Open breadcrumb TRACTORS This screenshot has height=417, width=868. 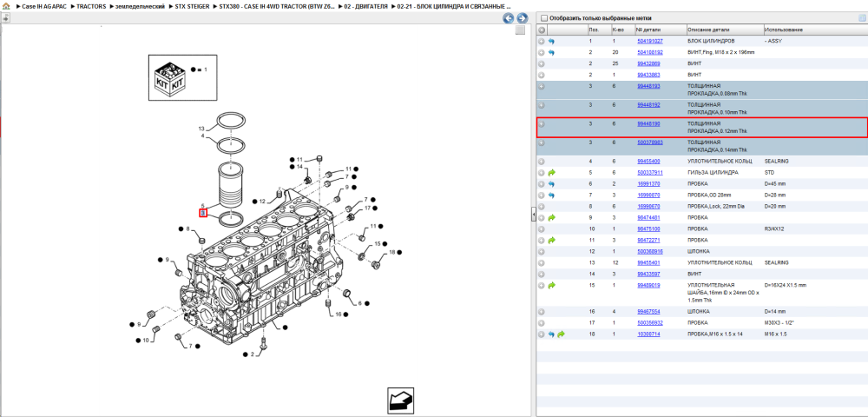(91, 6)
